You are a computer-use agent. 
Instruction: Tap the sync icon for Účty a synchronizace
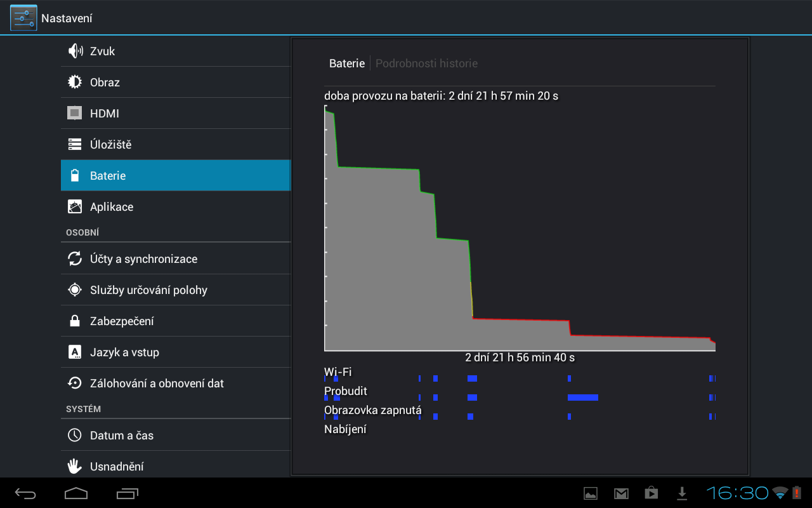point(75,258)
